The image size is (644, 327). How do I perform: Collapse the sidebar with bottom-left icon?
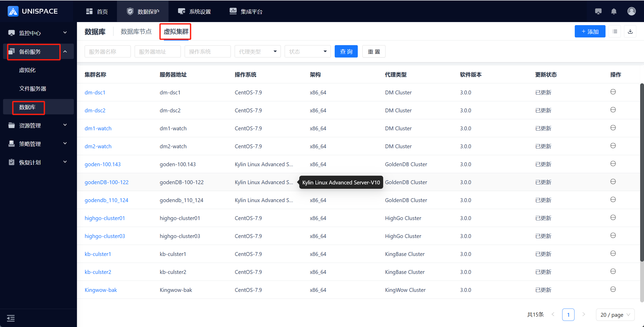point(11,318)
